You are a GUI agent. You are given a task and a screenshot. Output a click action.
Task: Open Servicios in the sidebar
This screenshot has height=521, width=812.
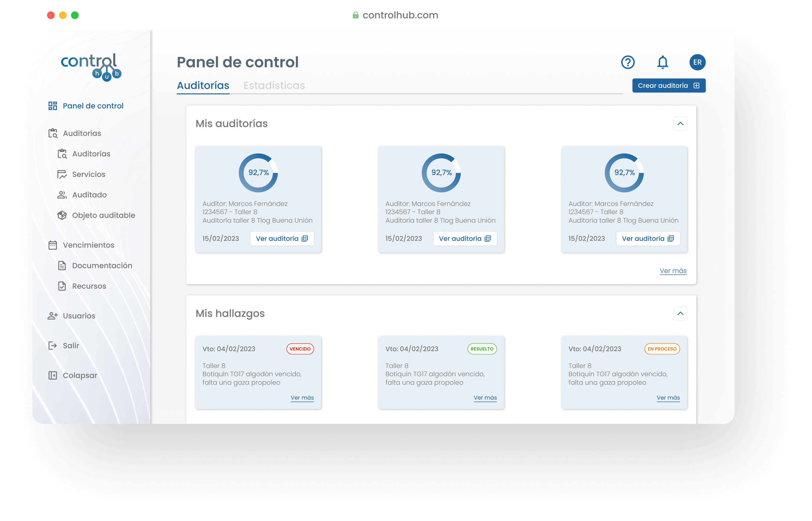pos(88,174)
